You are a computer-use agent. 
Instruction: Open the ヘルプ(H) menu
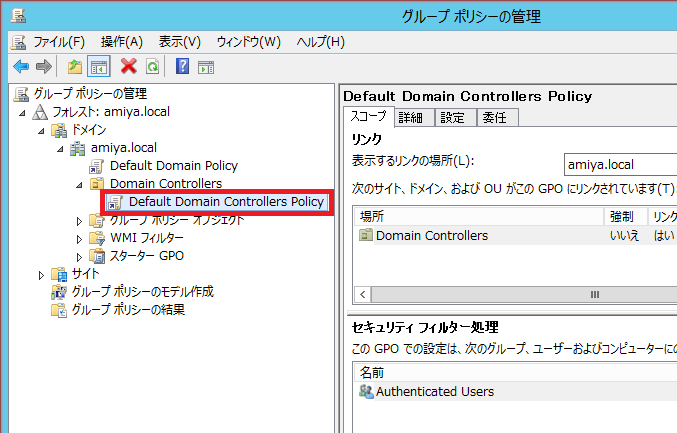[320, 42]
